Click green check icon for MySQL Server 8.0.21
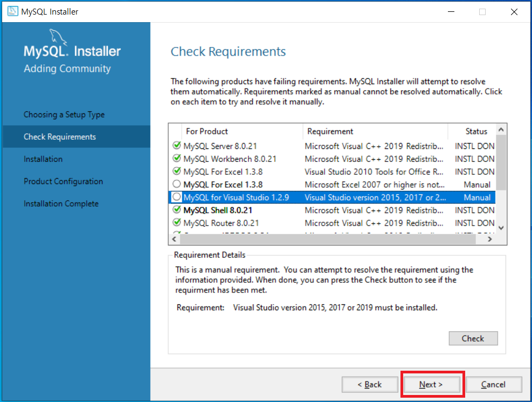This screenshot has width=532, height=402. pyautogui.click(x=176, y=146)
